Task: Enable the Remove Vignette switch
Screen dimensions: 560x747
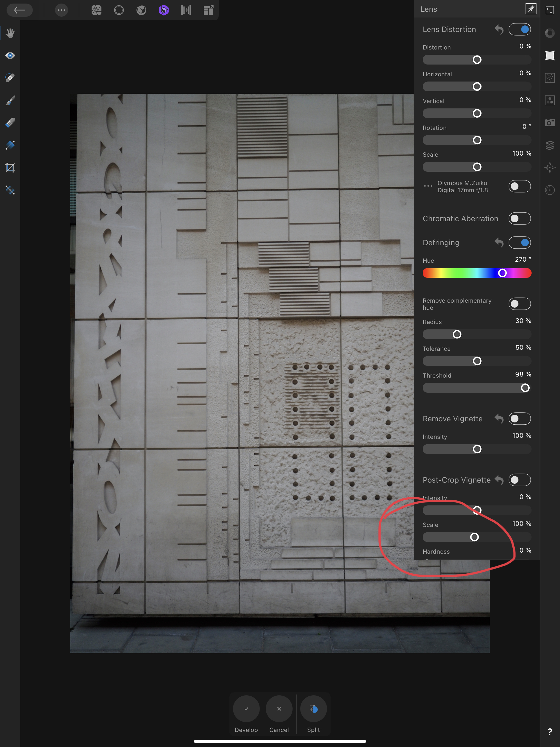Action: coord(520,419)
